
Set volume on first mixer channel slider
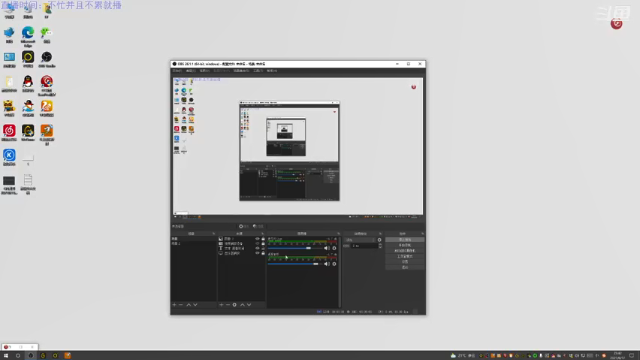(x=295, y=248)
